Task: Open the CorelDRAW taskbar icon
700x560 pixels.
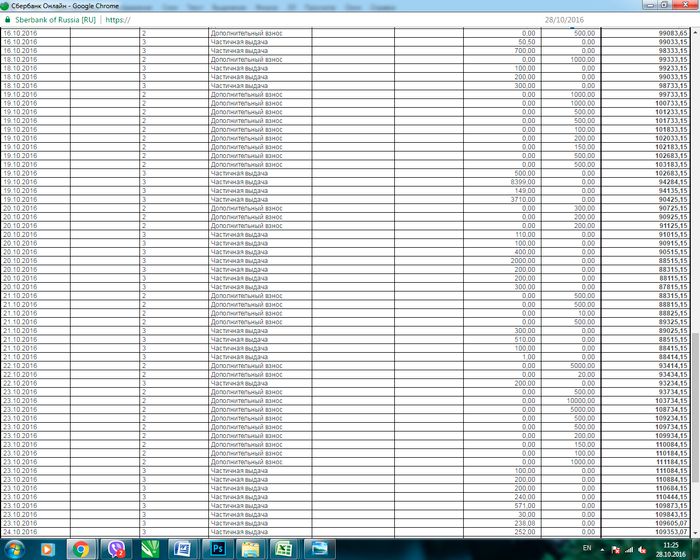Action: click(x=150, y=549)
